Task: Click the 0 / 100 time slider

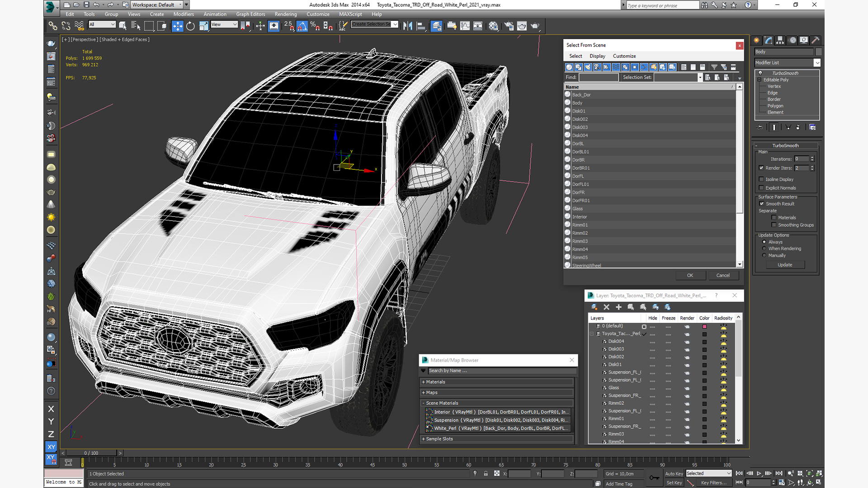Action: click(91, 453)
